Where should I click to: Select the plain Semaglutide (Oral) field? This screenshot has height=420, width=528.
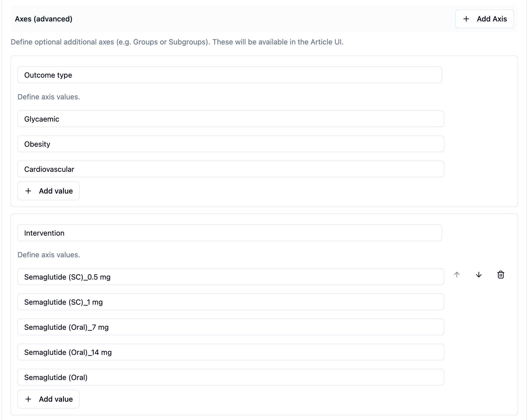[x=231, y=377]
